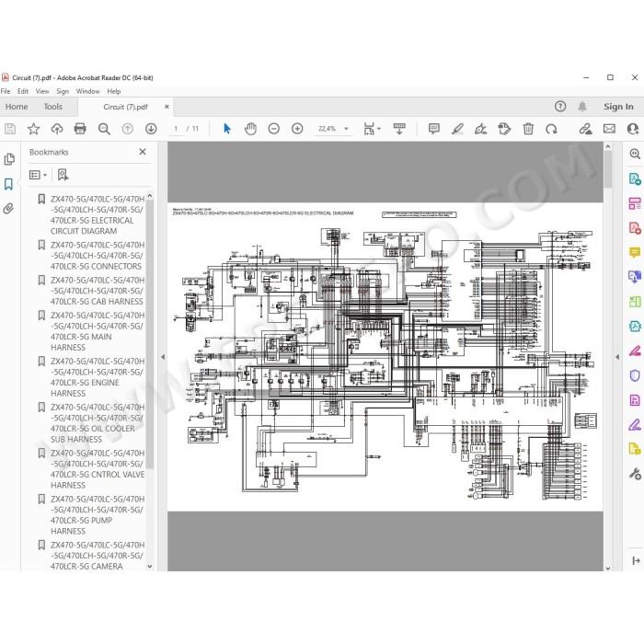Toggle the Page thumbnails panel icon

(x=8, y=159)
